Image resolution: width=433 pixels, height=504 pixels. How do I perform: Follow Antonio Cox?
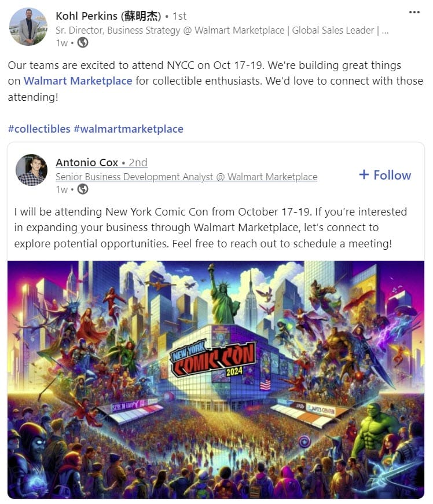pyautogui.click(x=385, y=175)
